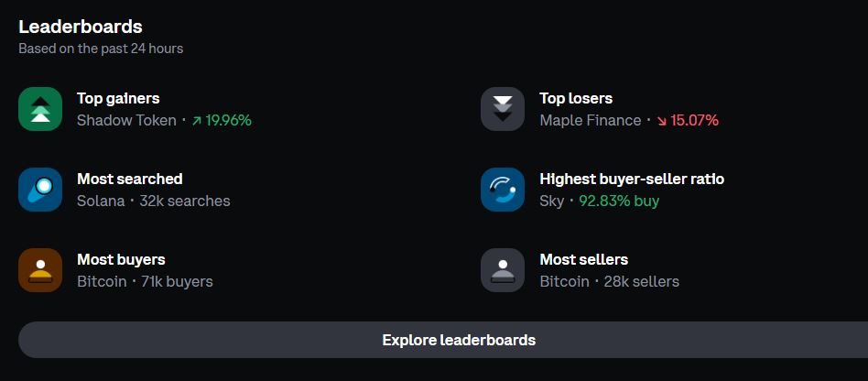Click the Most buyers person icon
The image size is (868, 381).
pyautogui.click(x=40, y=270)
